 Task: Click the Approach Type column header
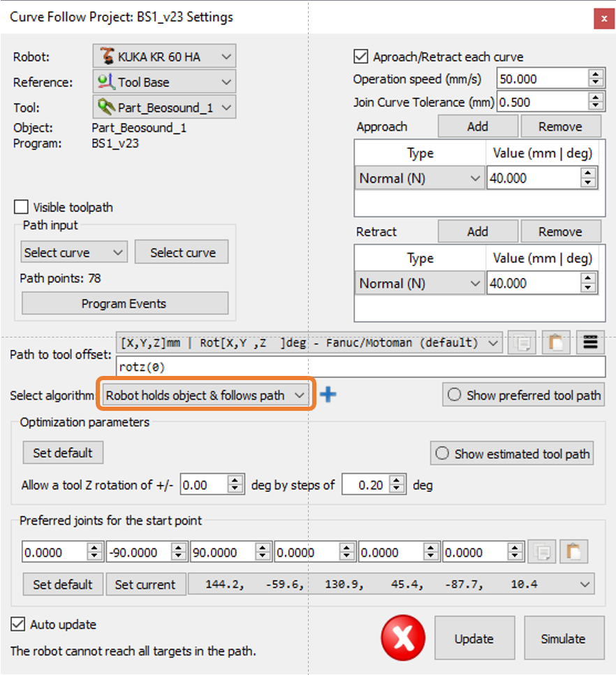(420, 153)
